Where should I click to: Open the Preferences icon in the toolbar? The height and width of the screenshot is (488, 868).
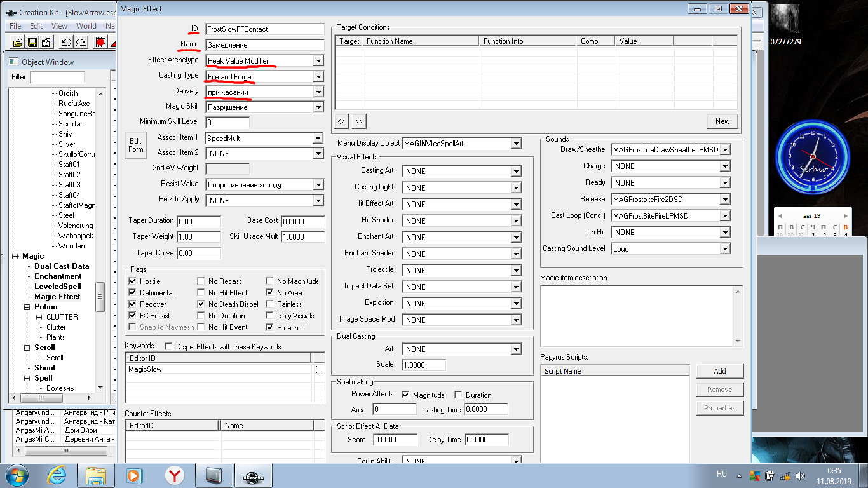tap(46, 43)
